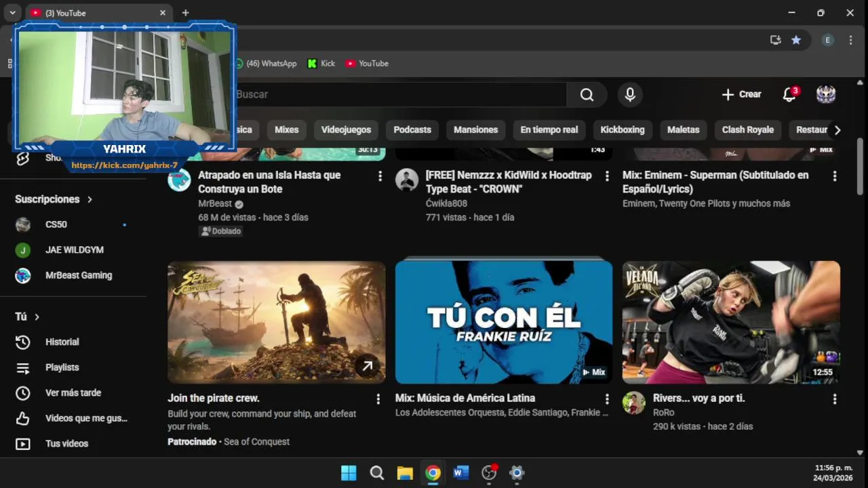Open liked videos in sidebar

pyautogui.click(x=73, y=418)
